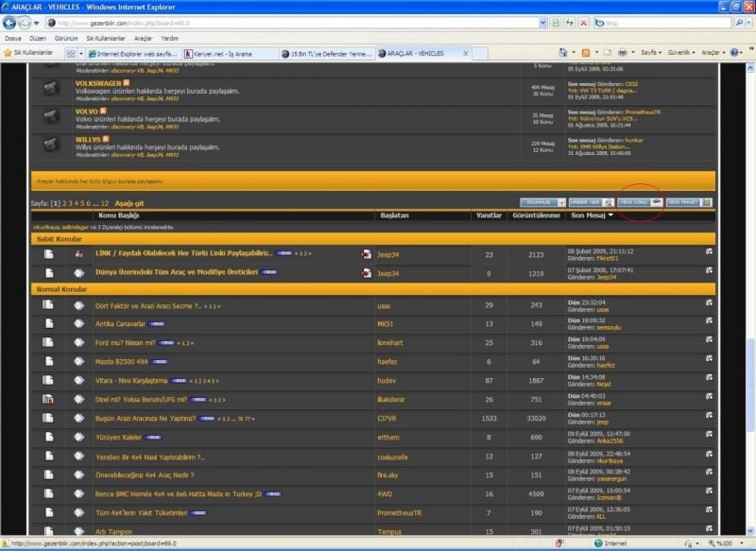Click the YENİ ANKET new poll button
The height and width of the screenshot is (551, 756).
click(x=689, y=202)
